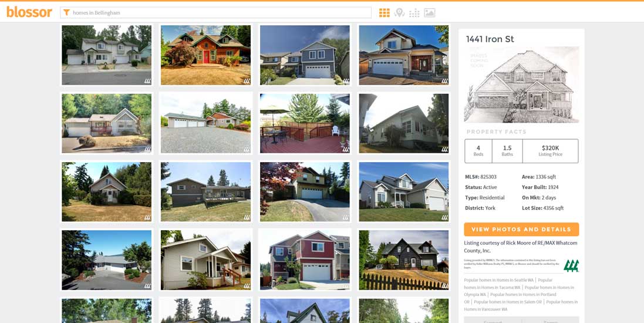Open Popular homes in Seattle WA link
644x323 pixels.
pyautogui.click(x=498, y=280)
